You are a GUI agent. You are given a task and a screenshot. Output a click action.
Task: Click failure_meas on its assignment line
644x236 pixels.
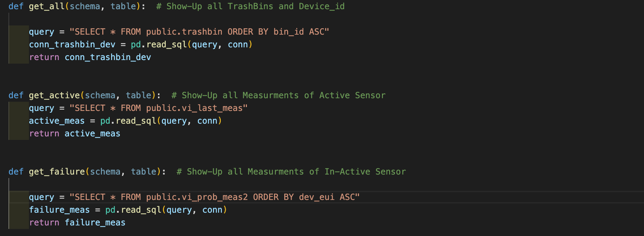[59, 210]
